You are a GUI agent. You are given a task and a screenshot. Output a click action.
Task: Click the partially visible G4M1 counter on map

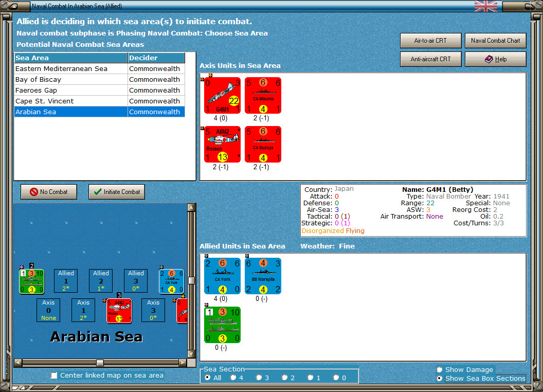(x=182, y=311)
